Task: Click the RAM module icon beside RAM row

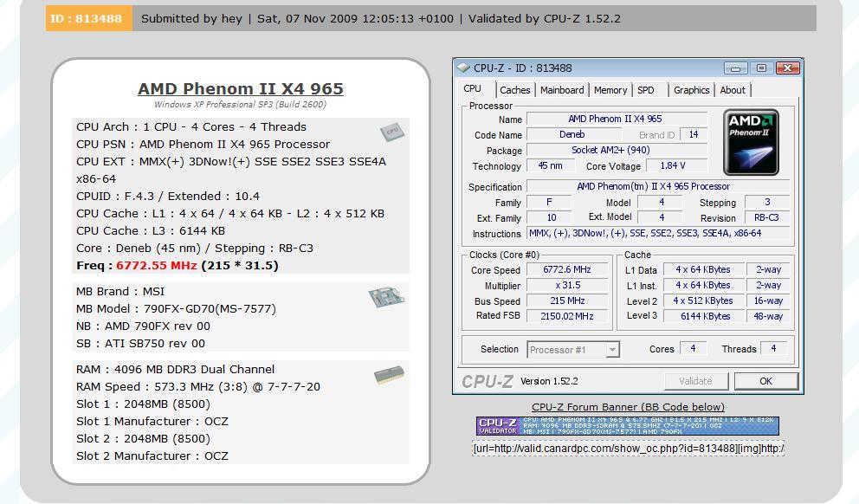Action: pos(390,375)
